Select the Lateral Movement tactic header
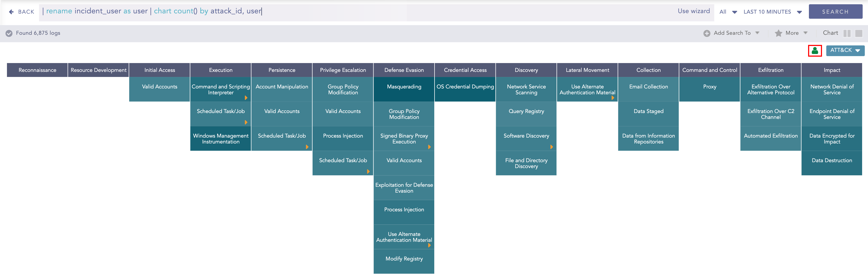The width and height of the screenshot is (868, 280). 587,70
